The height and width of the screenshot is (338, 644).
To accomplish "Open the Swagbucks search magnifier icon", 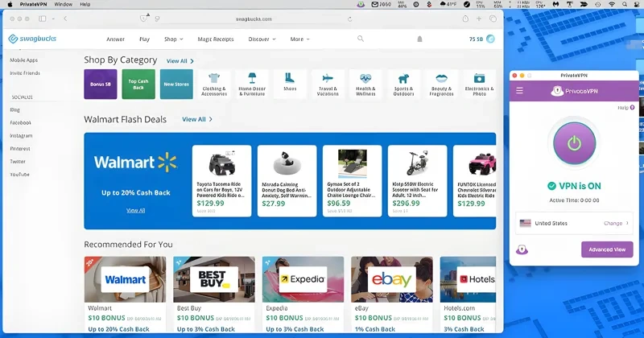I will (x=360, y=39).
